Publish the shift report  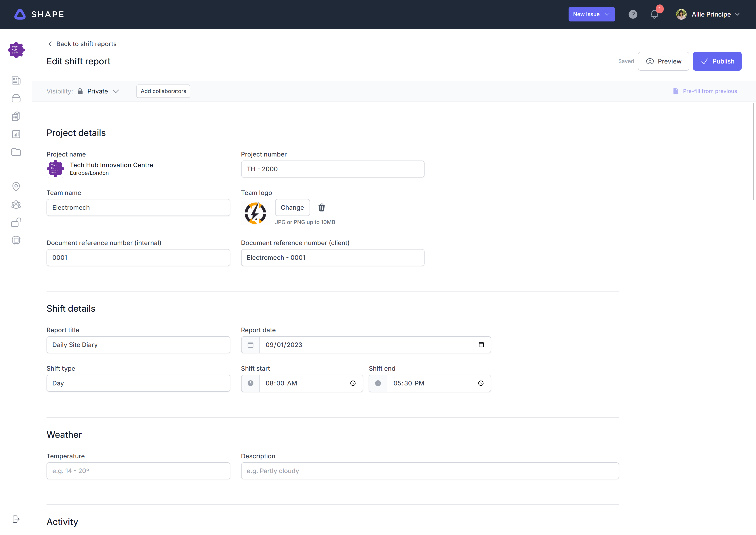click(718, 61)
